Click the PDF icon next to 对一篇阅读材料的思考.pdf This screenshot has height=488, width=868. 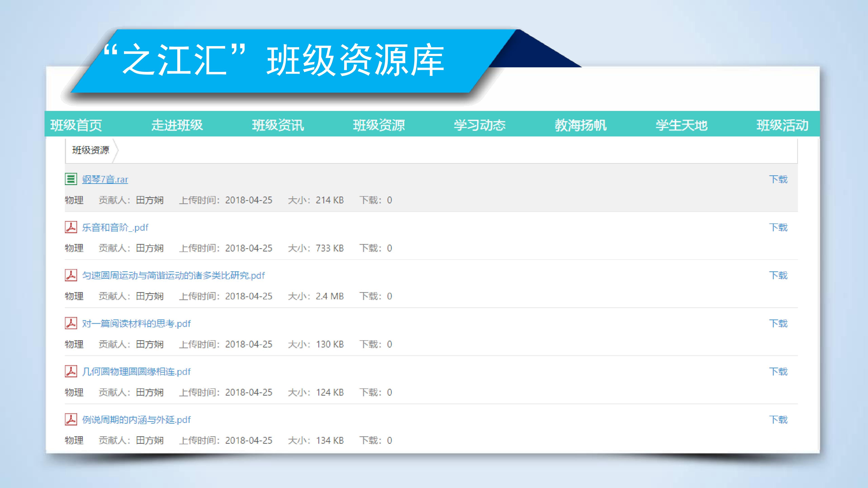[71, 323]
